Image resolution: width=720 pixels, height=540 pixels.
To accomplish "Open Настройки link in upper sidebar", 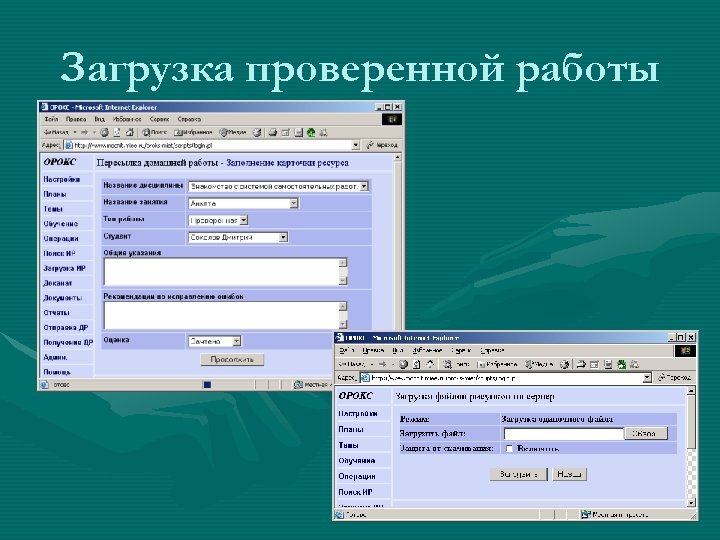I will point(62,180).
